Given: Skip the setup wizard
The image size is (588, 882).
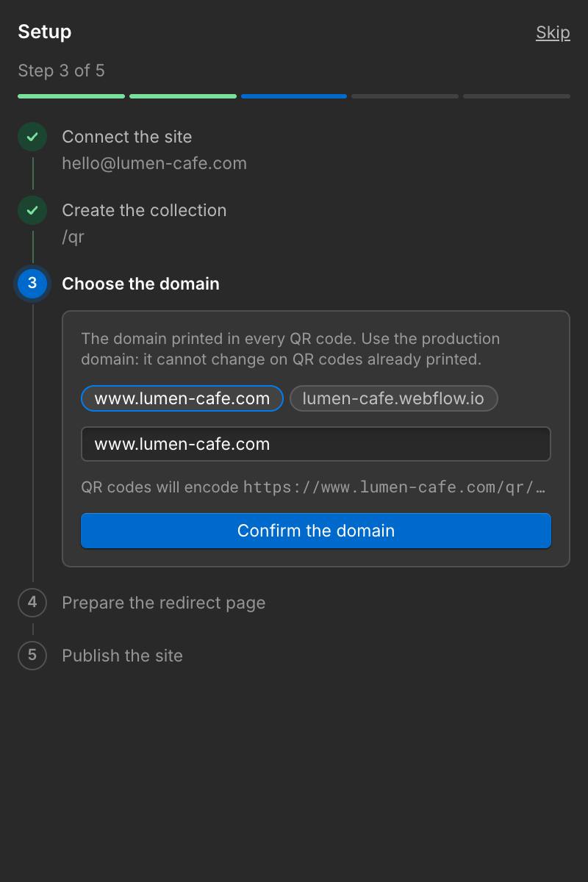Looking at the screenshot, I should click(x=553, y=32).
